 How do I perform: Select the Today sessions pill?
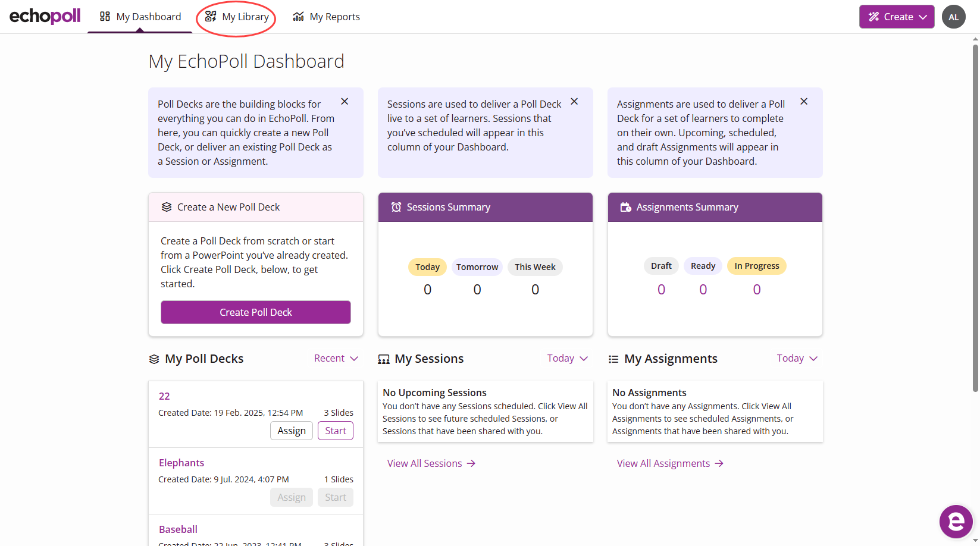[427, 267]
